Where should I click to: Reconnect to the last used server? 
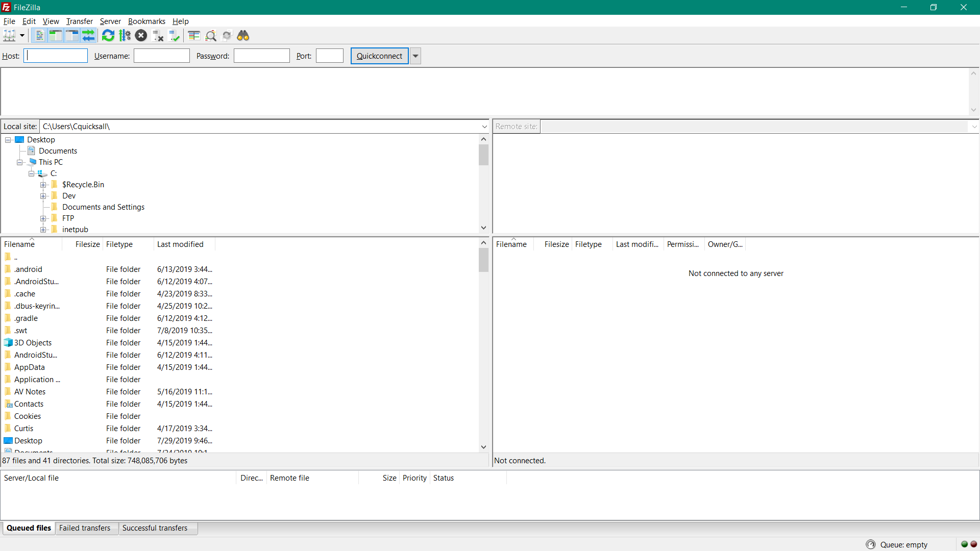click(x=175, y=36)
